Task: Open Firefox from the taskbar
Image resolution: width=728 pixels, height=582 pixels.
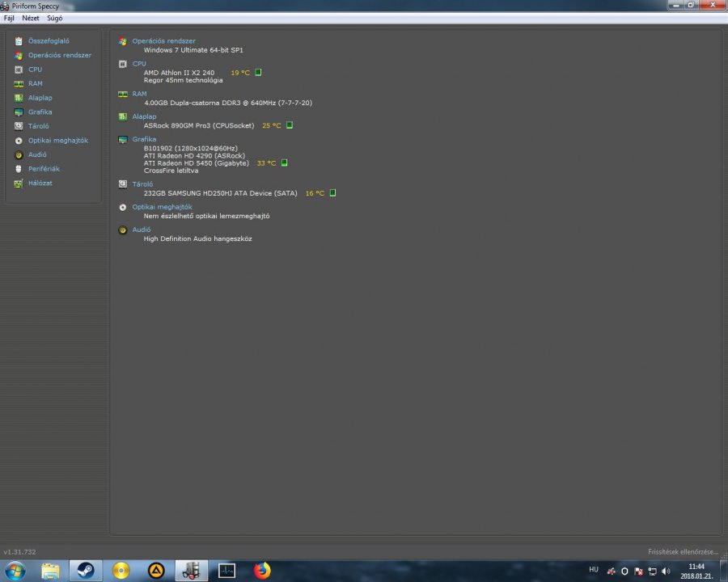Action: tap(262, 571)
